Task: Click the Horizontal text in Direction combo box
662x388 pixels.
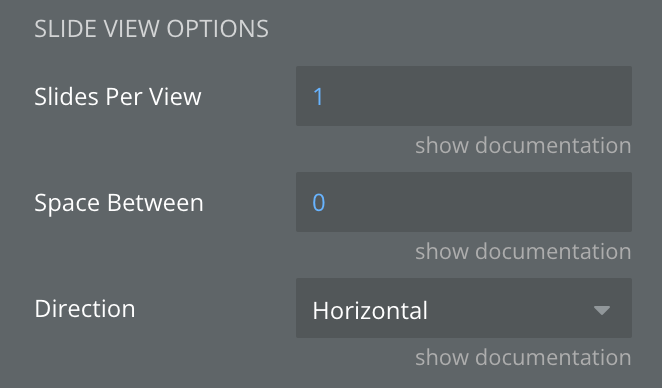Action: click(370, 311)
